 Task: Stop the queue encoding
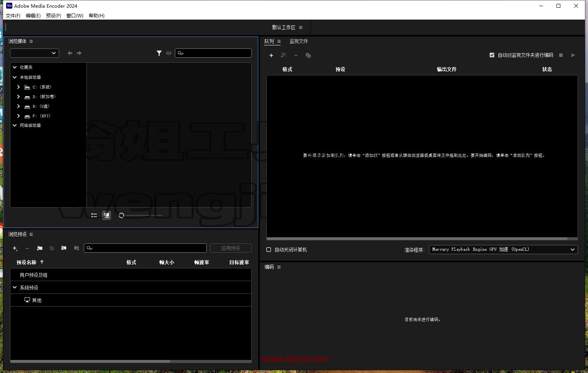[561, 55]
